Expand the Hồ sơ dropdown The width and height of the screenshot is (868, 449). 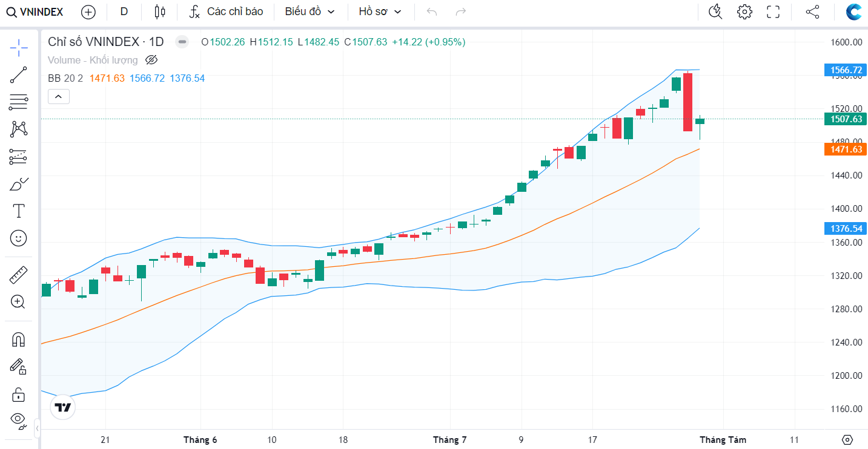(x=380, y=11)
